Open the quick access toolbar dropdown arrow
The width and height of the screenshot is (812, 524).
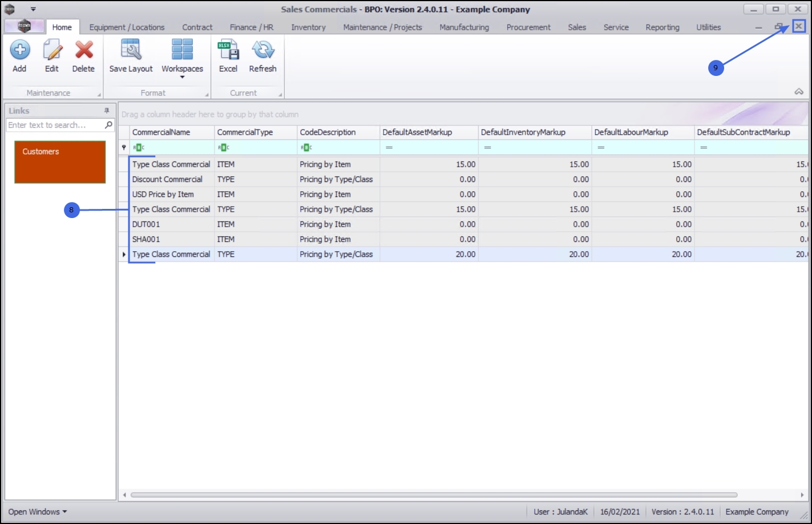(33, 9)
